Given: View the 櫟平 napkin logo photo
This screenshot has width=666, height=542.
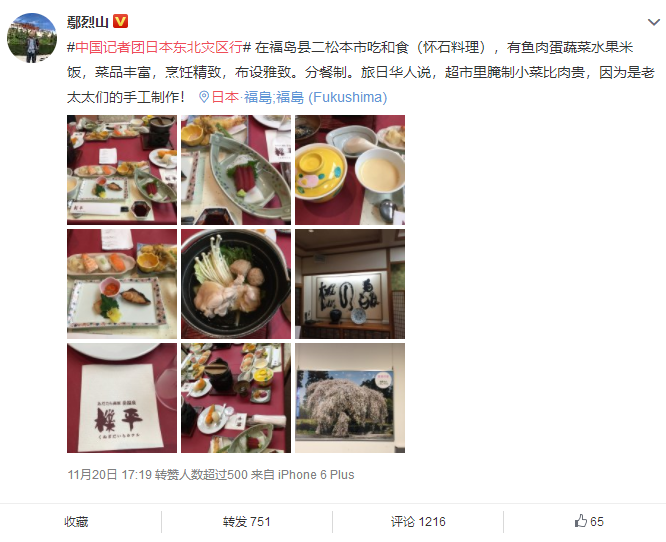Looking at the screenshot, I should coord(122,398).
